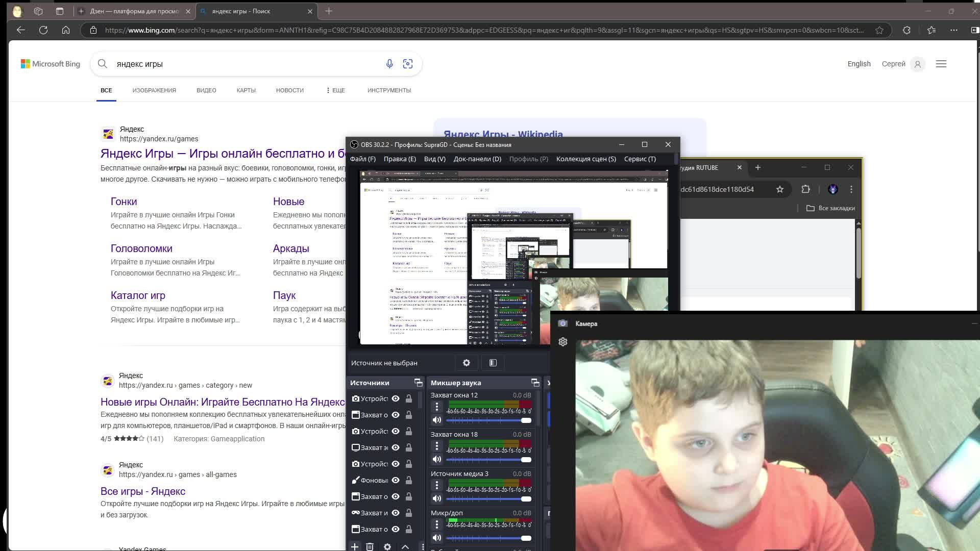Screen dimensions: 980x551
Task: Open options menu for Захват окна 18
Action: pos(437,446)
